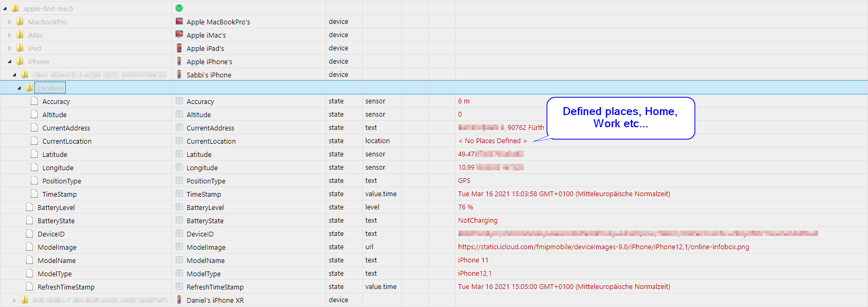The image size is (868, 307).
Task: Select the iPad tree item
Action: [34, 48]
